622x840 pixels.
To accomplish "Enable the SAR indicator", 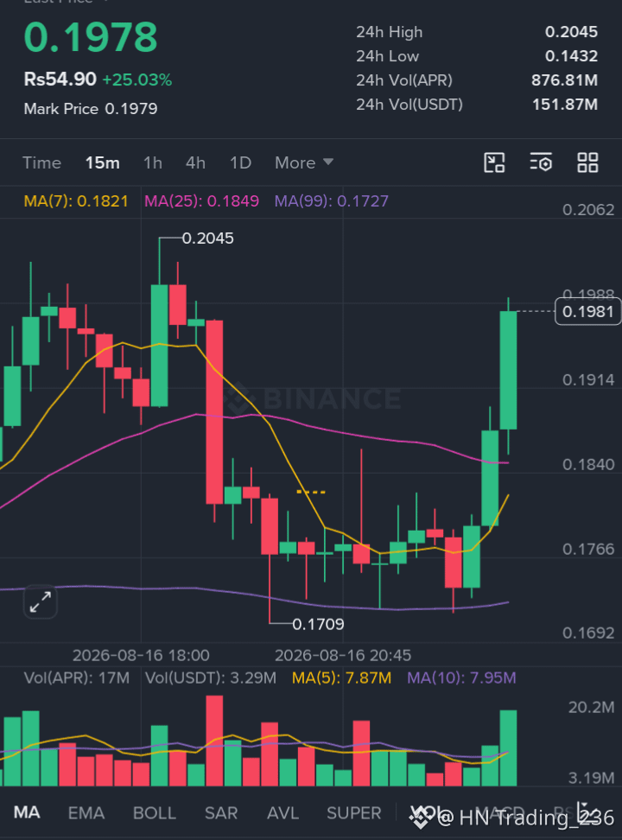I will point(221,813).
